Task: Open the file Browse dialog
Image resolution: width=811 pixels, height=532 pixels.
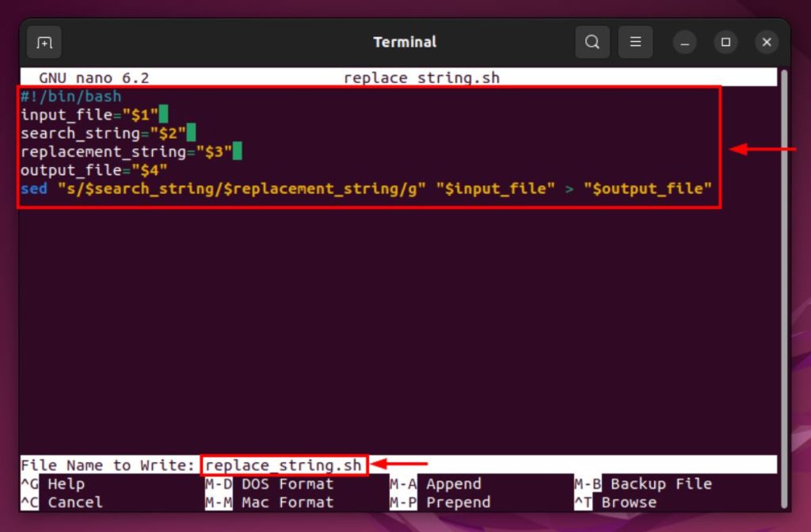Action: [629, 502]
